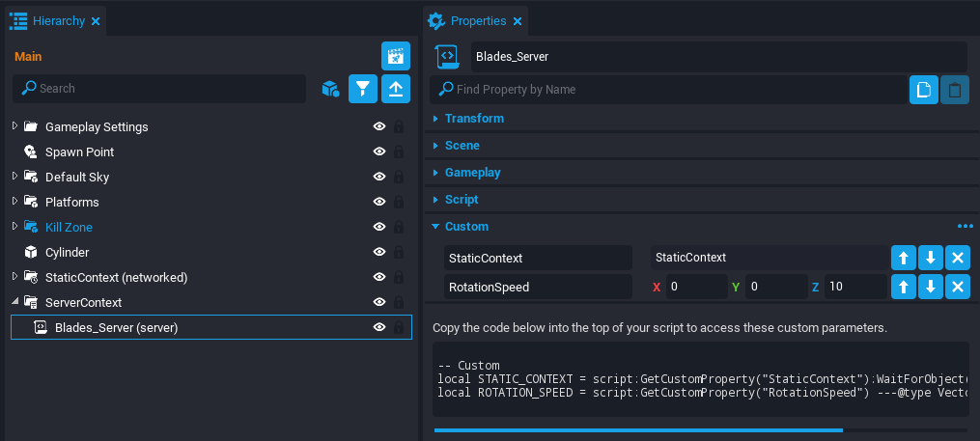
Task: Click the filter funnel icon in Hierarchy
Action: tap(362, 89)
